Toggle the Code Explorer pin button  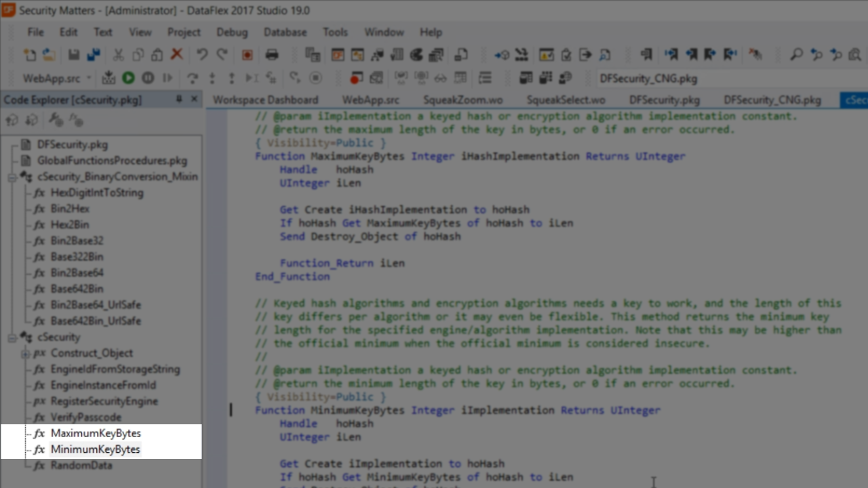[179, 99]
